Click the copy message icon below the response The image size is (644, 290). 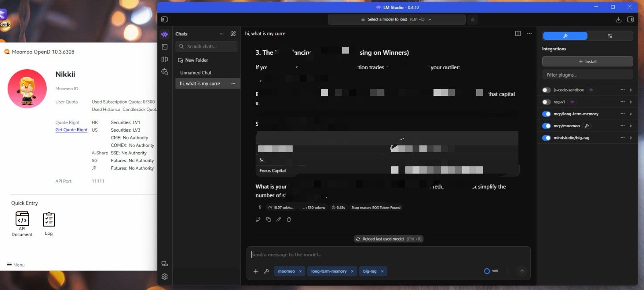(x=268, y=220)
